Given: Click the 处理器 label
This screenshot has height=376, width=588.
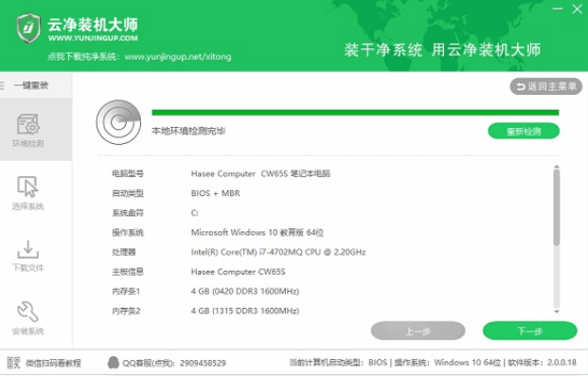Looking at the screenshot, I should tap(124, 252).
